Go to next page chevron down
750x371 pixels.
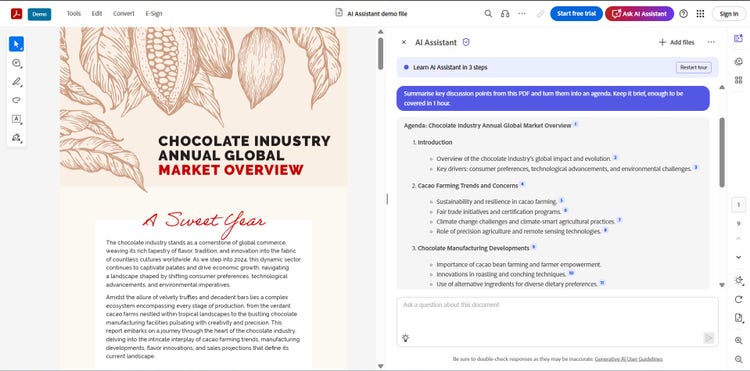pyautogui.click(x=739, y=257)
